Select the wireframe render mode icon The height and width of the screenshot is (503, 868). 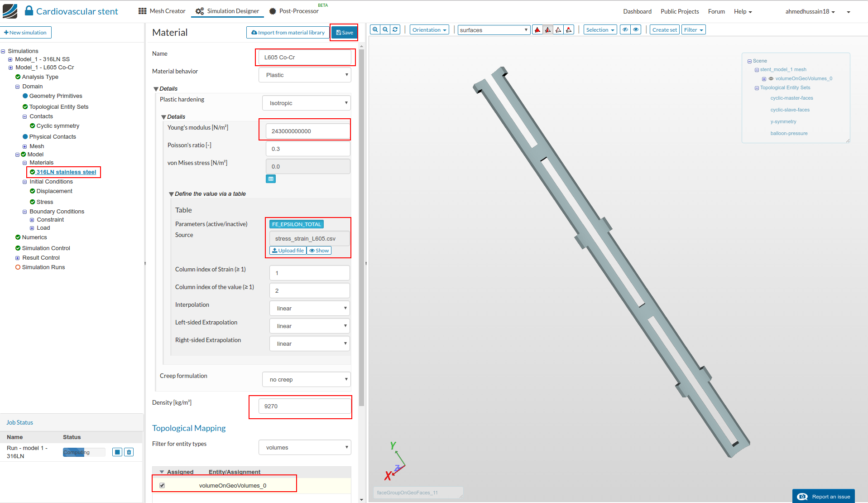pos(558,30)
